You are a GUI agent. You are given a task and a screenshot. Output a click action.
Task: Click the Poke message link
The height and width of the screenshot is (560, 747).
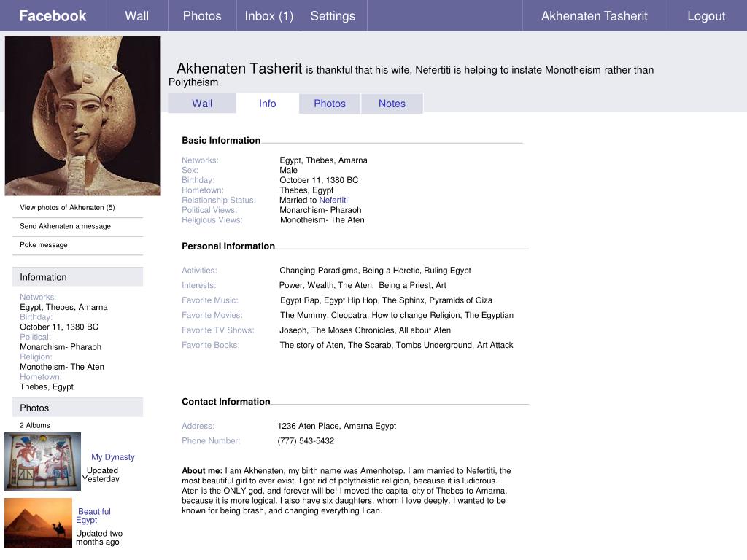coord(44,244)
